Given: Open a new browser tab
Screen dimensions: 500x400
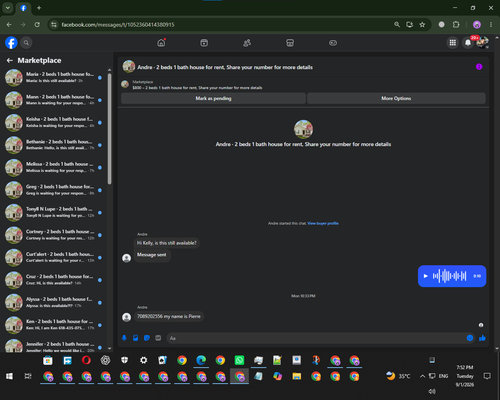Looking at the screenshot, I should tap(39, 8).
